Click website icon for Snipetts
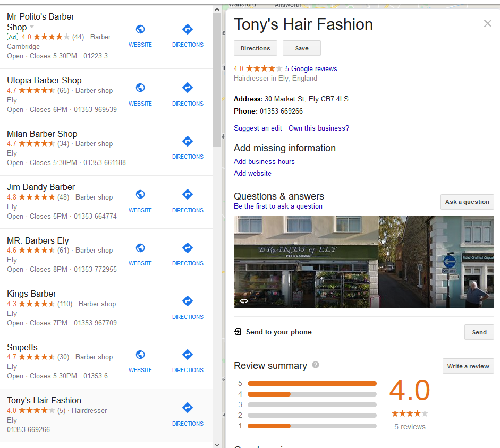Screen dimensions: 500x448 coord(140,355)
